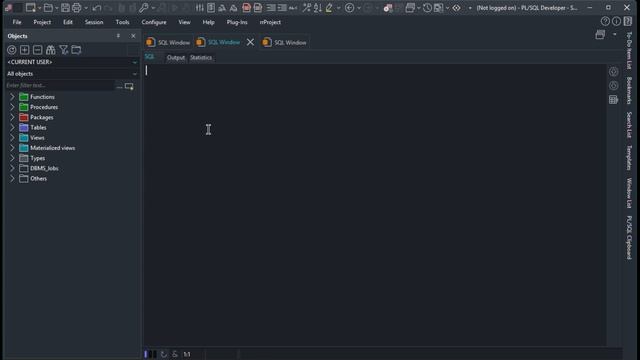Expand the Packages folder

[12, 117]
